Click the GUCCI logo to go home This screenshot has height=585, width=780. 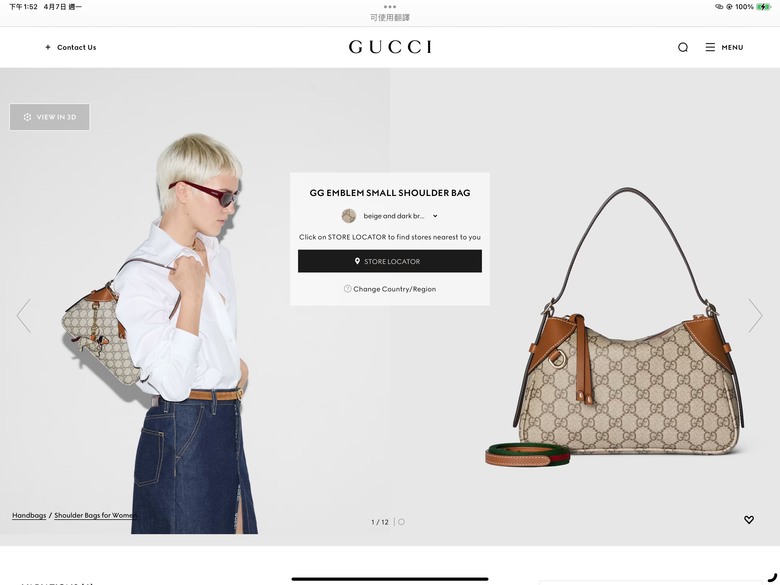390,47
